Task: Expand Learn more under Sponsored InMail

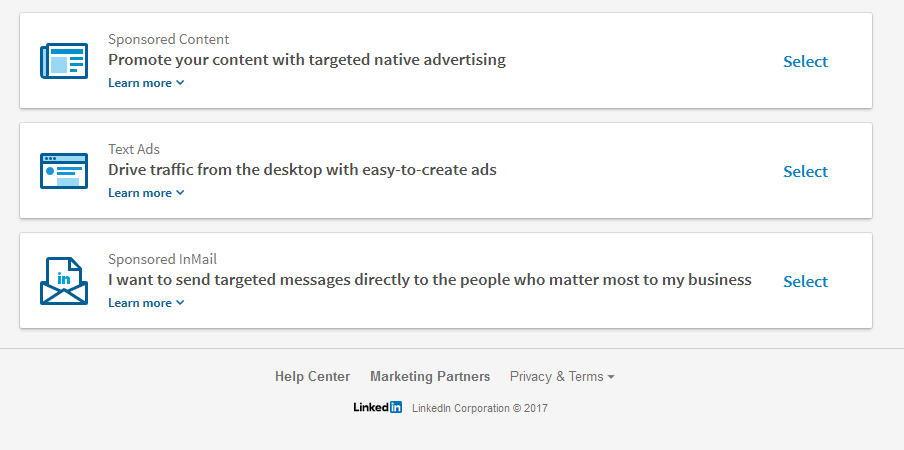Action: pyautogui.click(x=146, y=303)
